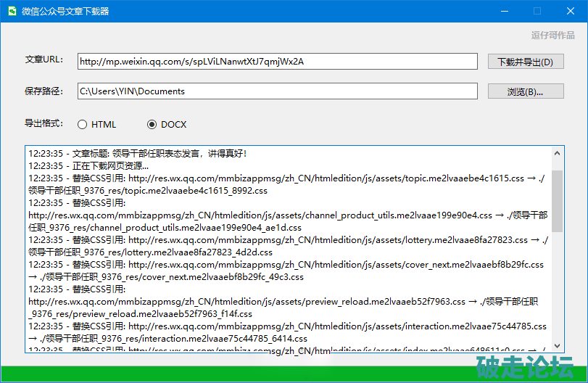The width and height of the screenshot is (588, 383).
Task: Select HTML export format
Action: (x=82, y=124)
